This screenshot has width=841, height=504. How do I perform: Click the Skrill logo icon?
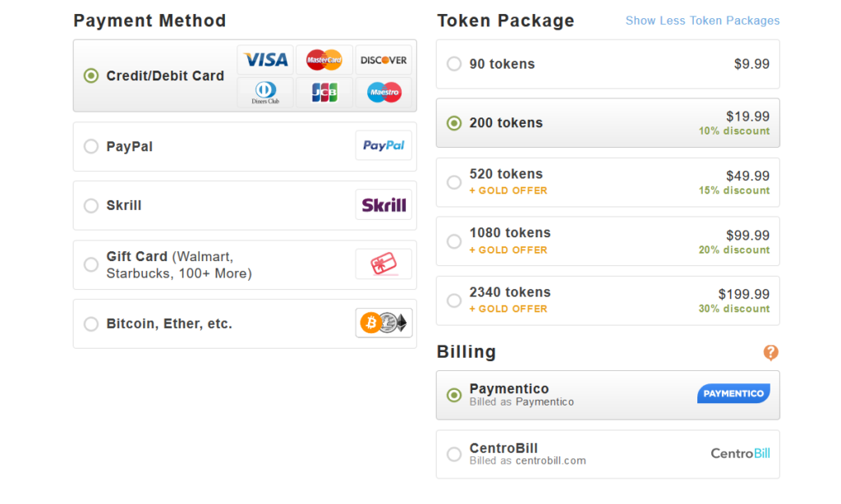pos(384,204)
